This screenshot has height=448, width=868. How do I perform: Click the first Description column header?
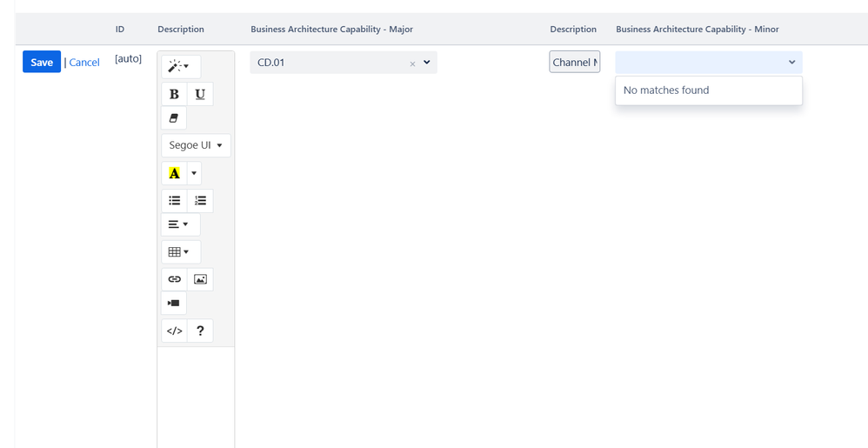click(x=180, y=29)
